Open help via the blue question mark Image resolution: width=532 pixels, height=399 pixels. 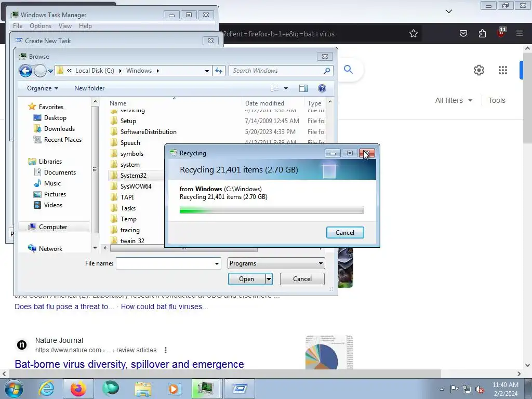[322, 88]
